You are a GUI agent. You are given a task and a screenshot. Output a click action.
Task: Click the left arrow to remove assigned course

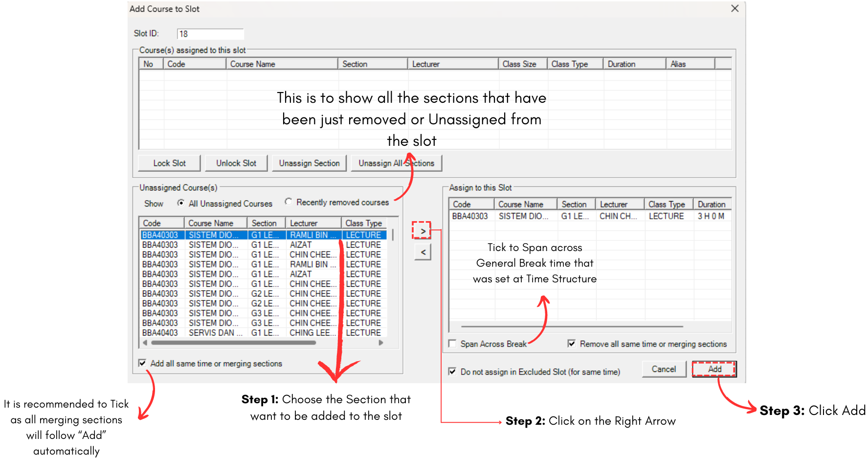point(422,252)
